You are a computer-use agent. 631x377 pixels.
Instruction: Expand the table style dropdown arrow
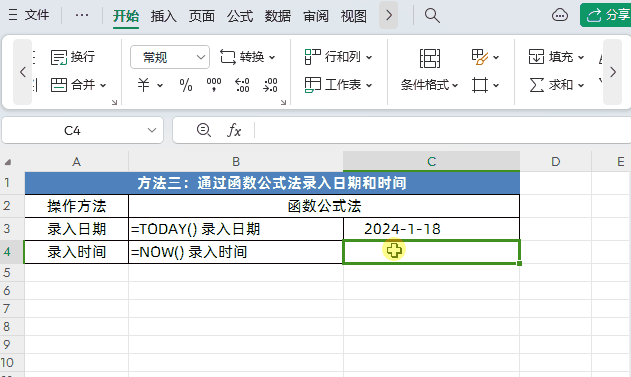(x=496, y=57)
